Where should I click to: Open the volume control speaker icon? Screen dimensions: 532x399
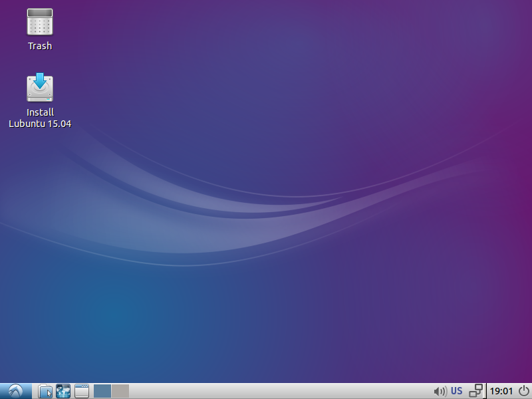click(x=440, y=391)
